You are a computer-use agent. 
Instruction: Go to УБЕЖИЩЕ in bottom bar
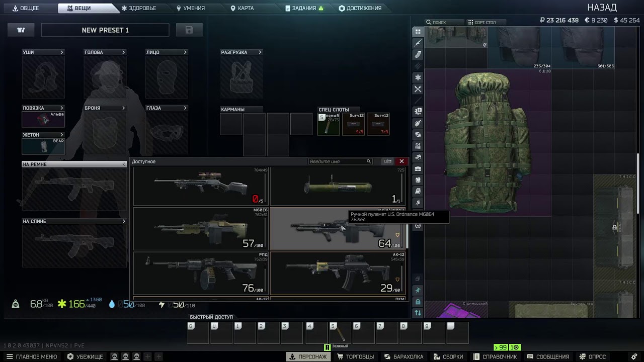click(x=85, y=356)
